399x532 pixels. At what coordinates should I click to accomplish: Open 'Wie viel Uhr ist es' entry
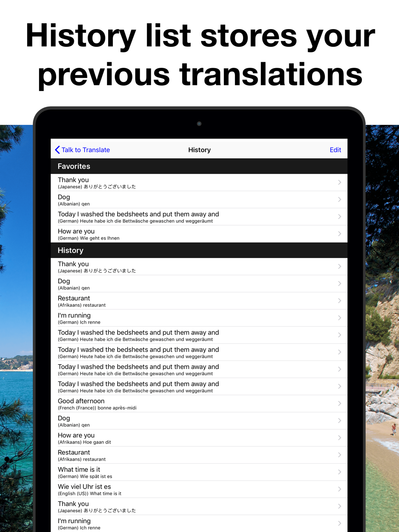click(x=199, y=490)
